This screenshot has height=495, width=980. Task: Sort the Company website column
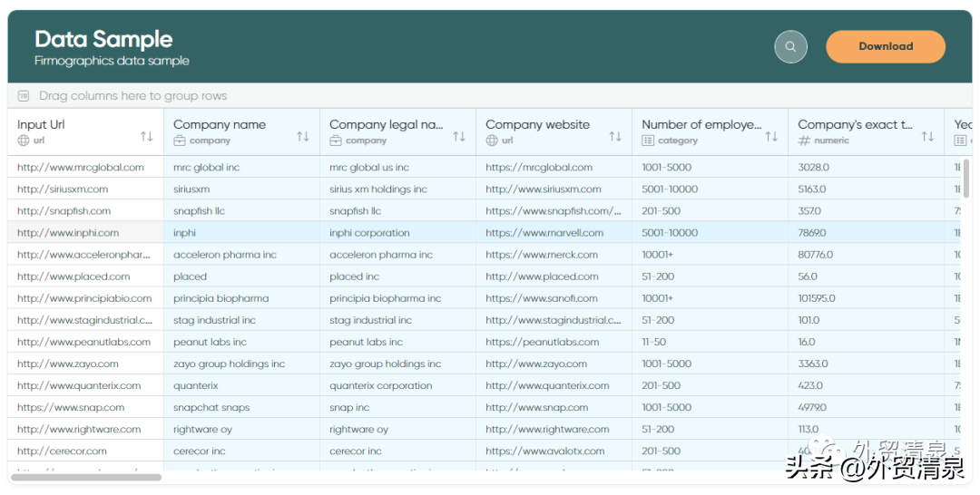pos(615,136)
